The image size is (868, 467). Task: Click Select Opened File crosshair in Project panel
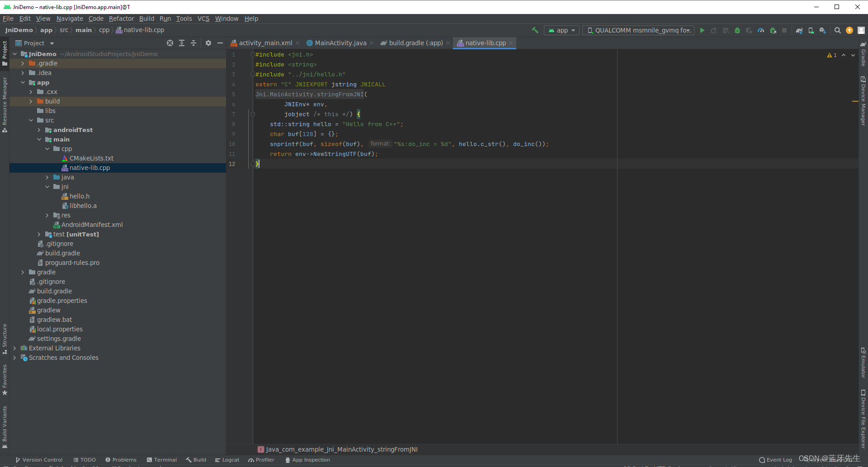(x=170, y=43)
